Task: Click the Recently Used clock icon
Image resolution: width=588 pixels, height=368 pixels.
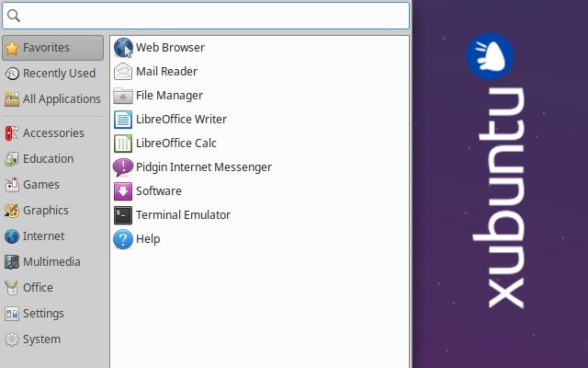Action: 12,74
